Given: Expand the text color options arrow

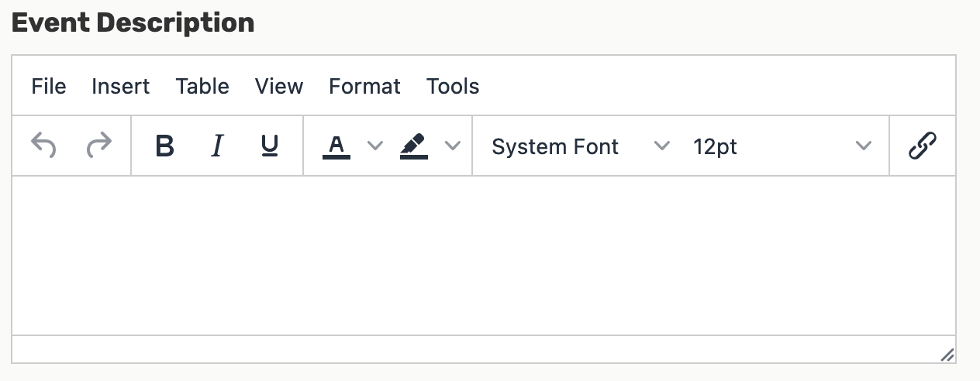Looking at the screenshot, I should (374, 146).
